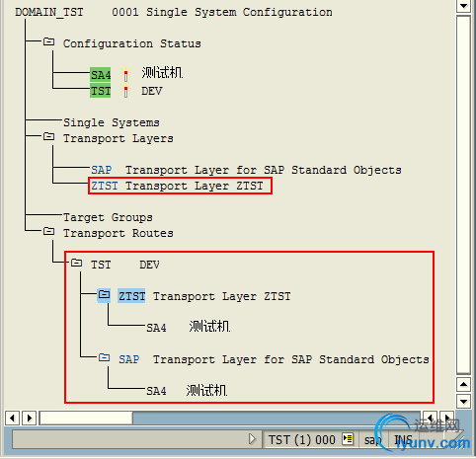Collapse the TST DEV route folder
This screenshot has height=459, width=476.
(x=77, y=263)
